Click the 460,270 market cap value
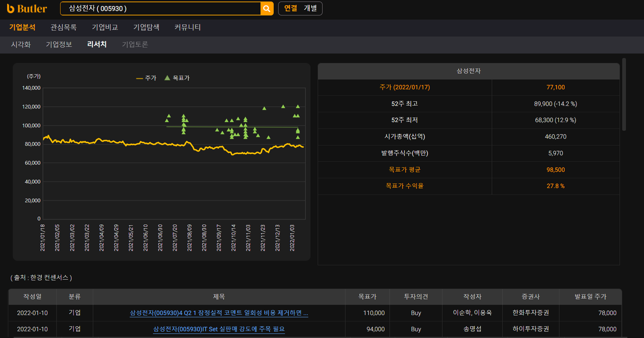Screen dimensions: 644x338 [555, 137]
